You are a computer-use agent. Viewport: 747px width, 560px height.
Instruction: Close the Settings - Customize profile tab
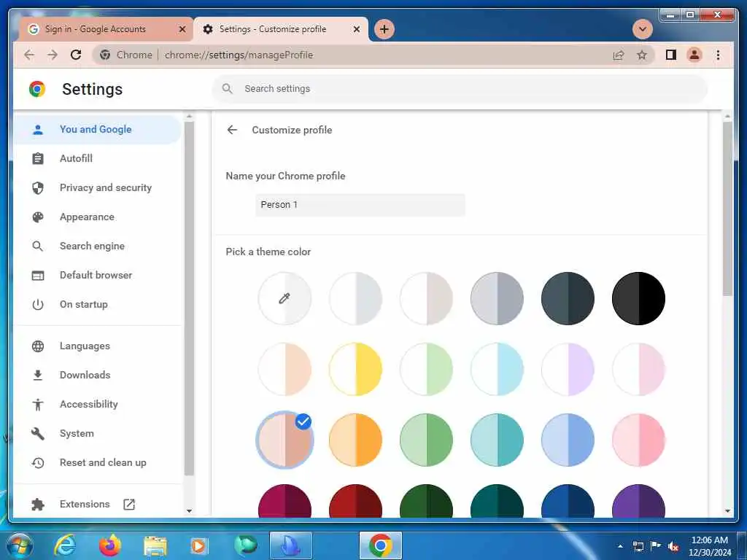(x=356, y=29)
